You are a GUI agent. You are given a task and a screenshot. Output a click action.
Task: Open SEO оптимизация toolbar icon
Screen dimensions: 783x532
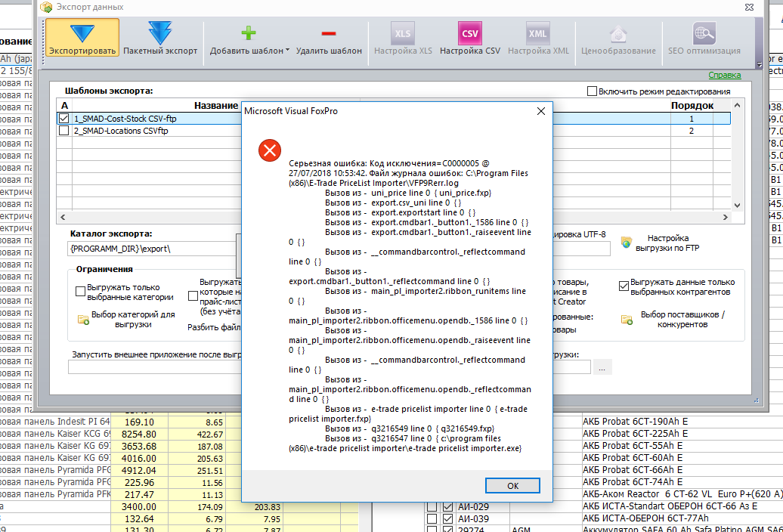click(x=704, y=33)
